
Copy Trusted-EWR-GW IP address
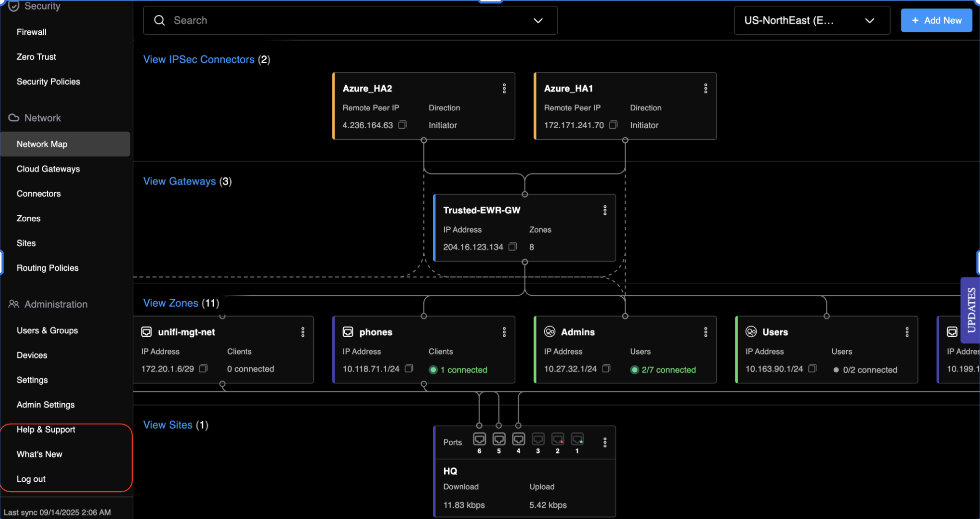tap(512, 247)
